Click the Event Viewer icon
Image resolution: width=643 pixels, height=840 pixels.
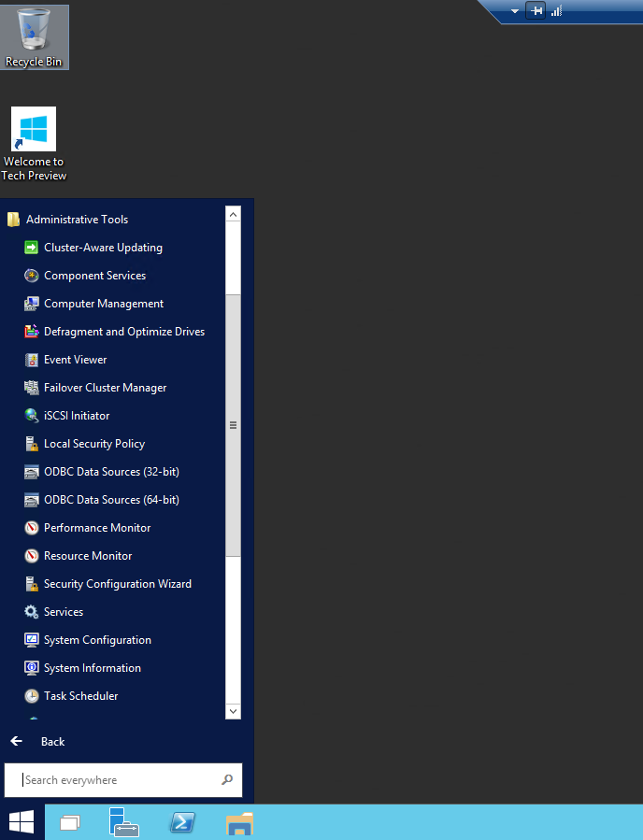(x=32, y=360)
